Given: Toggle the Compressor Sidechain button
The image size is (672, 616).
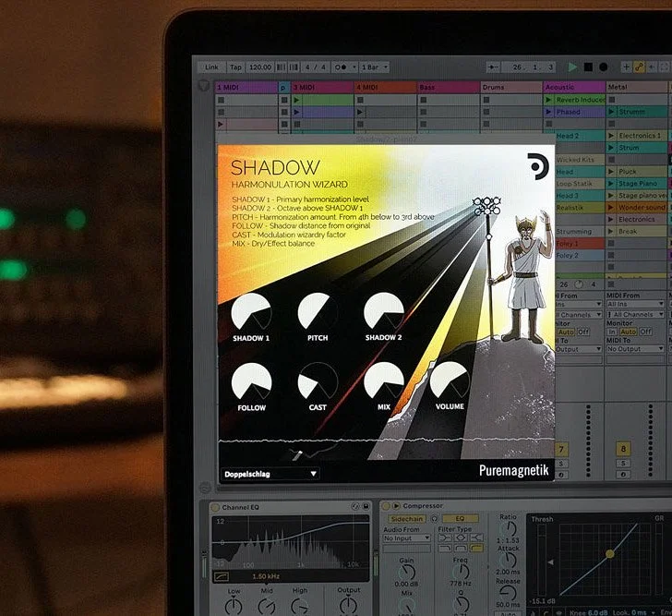Looking at the screenshot, I should pyautogui.click(x=406, y=519).
